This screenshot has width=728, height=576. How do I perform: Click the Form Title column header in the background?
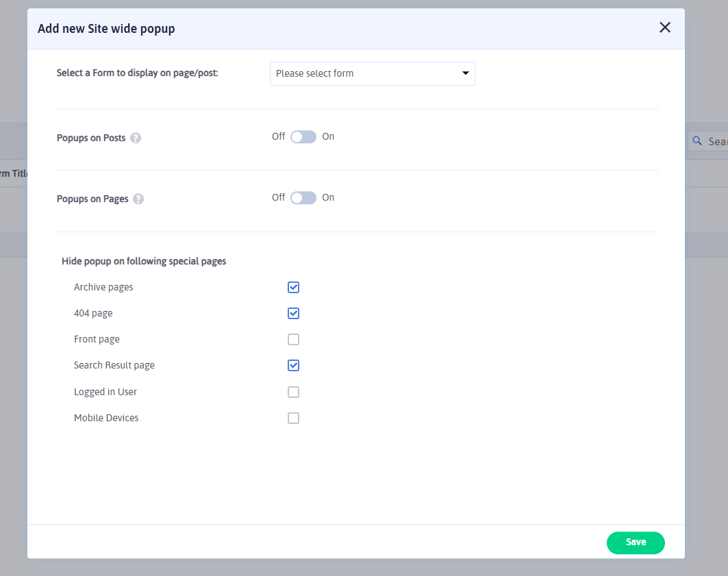[x=14, y=174]
